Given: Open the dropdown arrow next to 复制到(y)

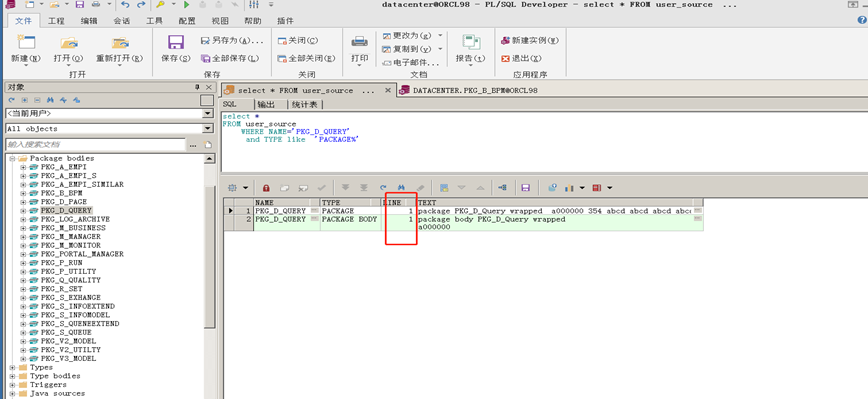Looking at the screenshot, I should pyautogui.click(x=440, y=49).
